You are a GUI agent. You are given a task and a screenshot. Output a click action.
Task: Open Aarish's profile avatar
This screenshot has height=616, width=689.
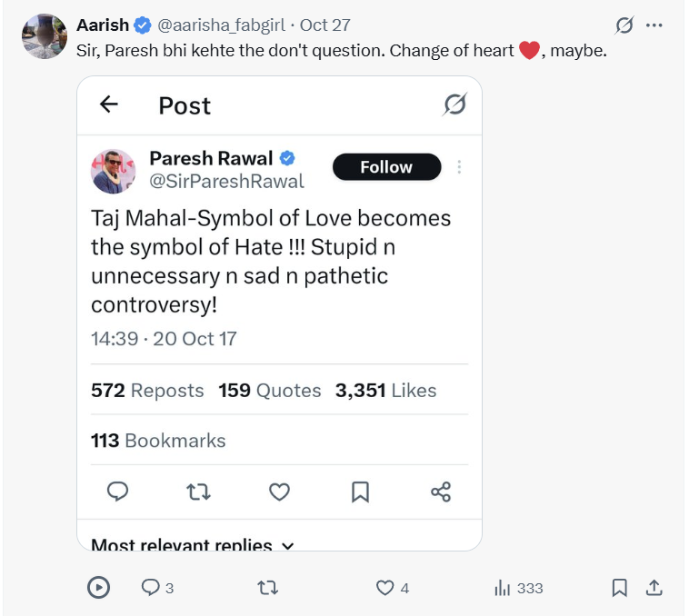click(x=45, y=37)
